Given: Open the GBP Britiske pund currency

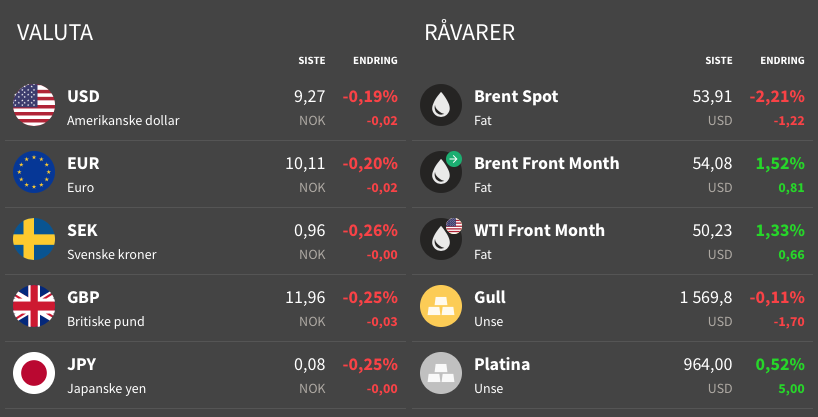Looking at the screenshot, I should click(206, 308).
